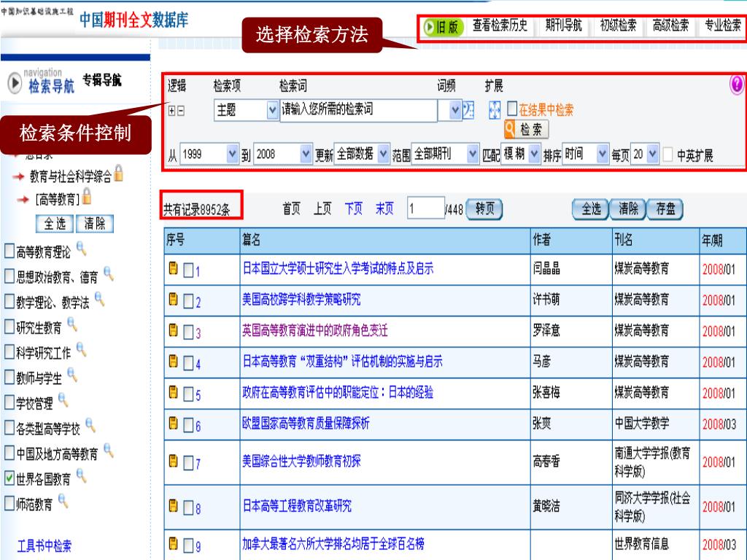
Task: Switch to 专业检索 tab
Action: [x=723, y=26]
